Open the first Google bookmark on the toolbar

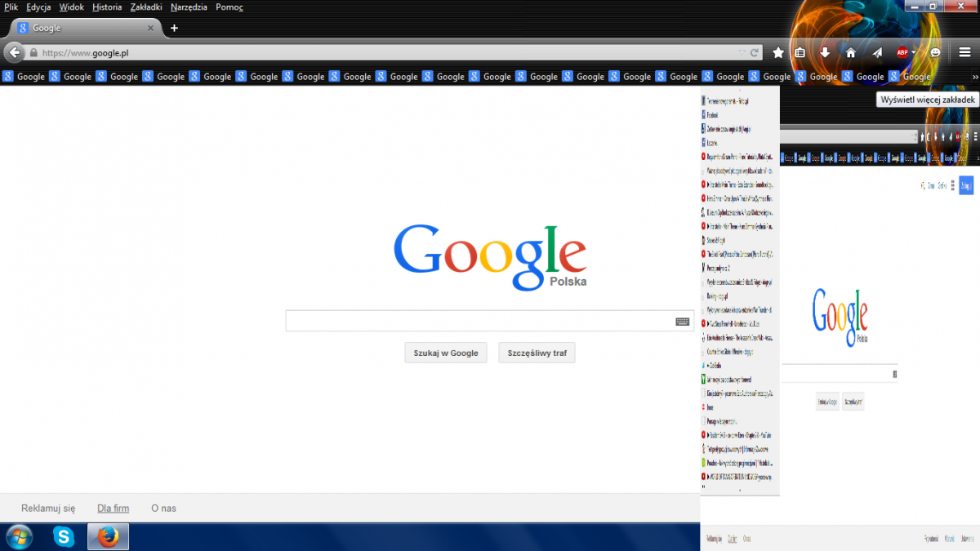tap(24, 77)
